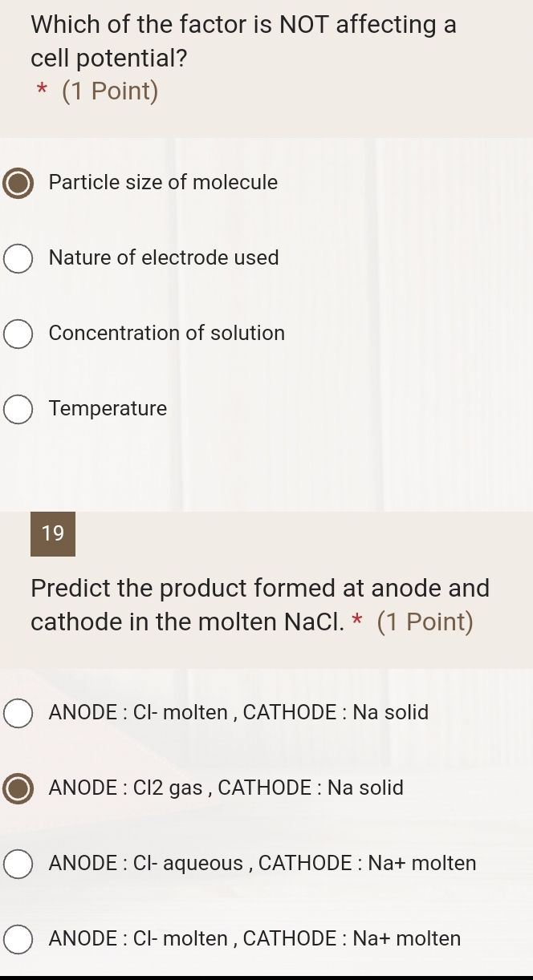This screenshot has height=980, width=533.
Task: Pick the 'Concentration of solution' radio circle
Action: pos(18,334)
